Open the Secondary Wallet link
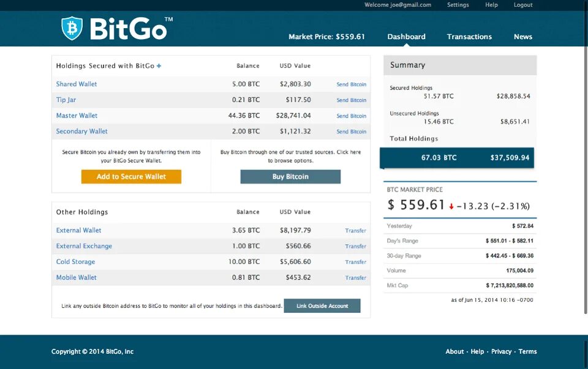The height and width of the screenshot is (369, 588). 81,131
